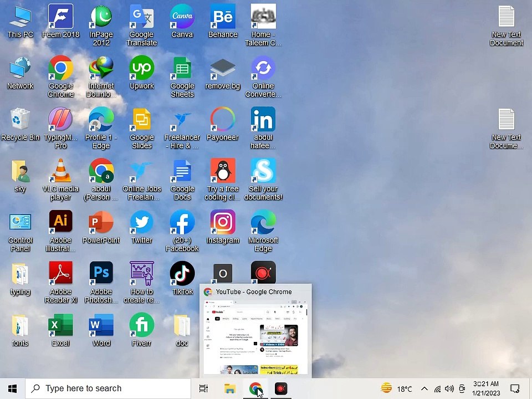This screenshot has width=532, height=399.
Task: Click the Try a free coding cl... shortcut
Action: (223, 181)
